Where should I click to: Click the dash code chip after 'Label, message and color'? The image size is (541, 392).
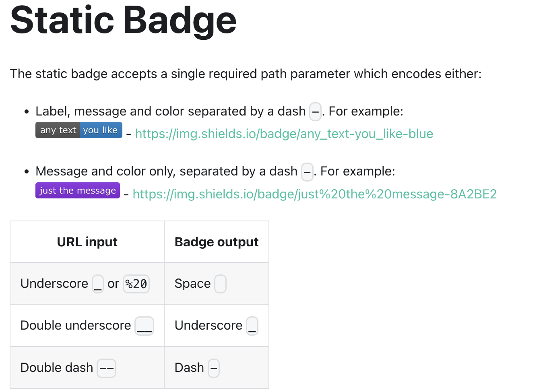pos(315,111)
